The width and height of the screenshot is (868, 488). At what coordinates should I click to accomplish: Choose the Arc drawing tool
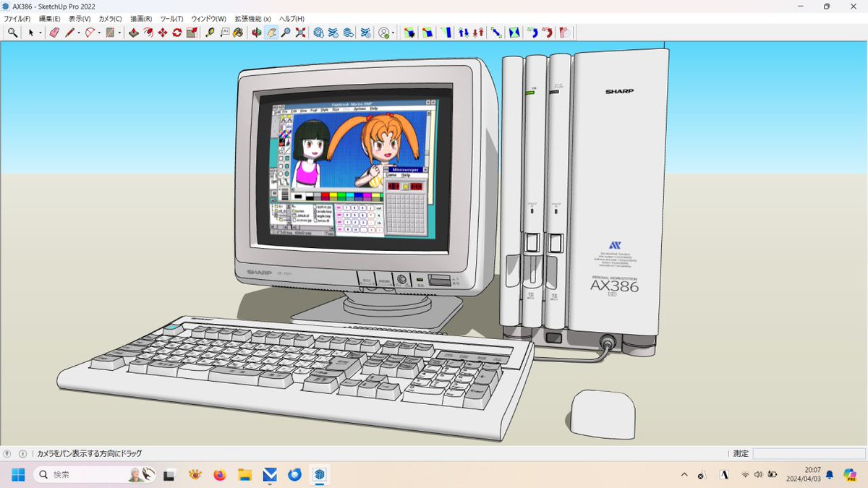[x=90, y=33]
